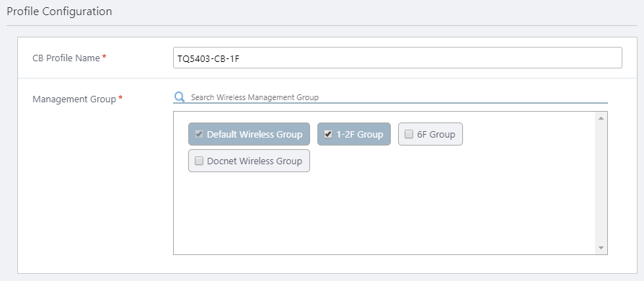Click the red asterisk beside CB Profile Name
The width and height of the screenshot is (644, 281).
[x=105, y=57]
